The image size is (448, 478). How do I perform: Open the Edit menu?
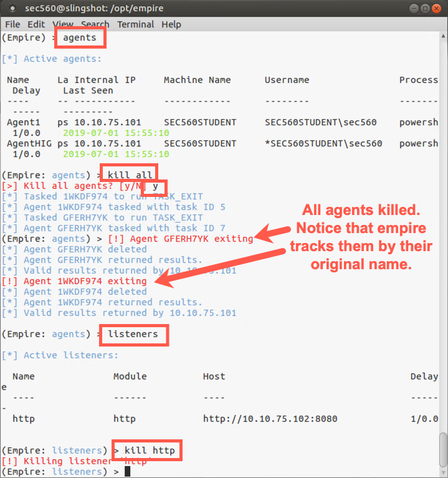pyautogui.click(x=36, y=24)
